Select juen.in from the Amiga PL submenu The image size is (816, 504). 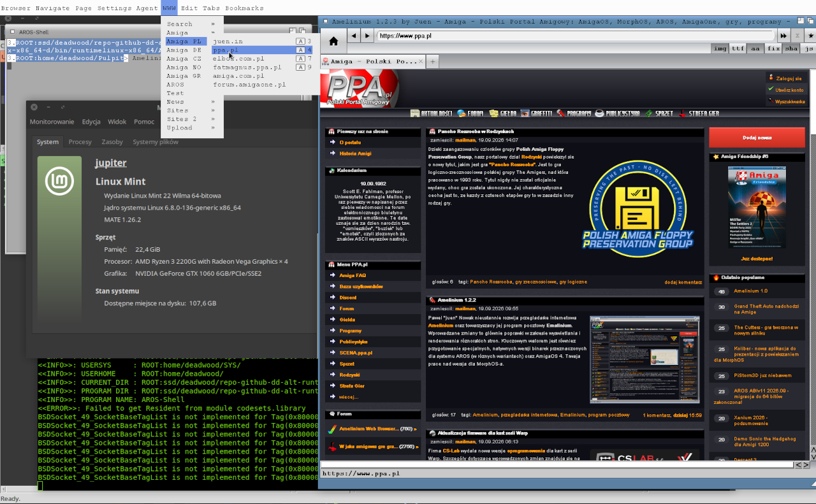pyautogui.click(x=262, y=41)
